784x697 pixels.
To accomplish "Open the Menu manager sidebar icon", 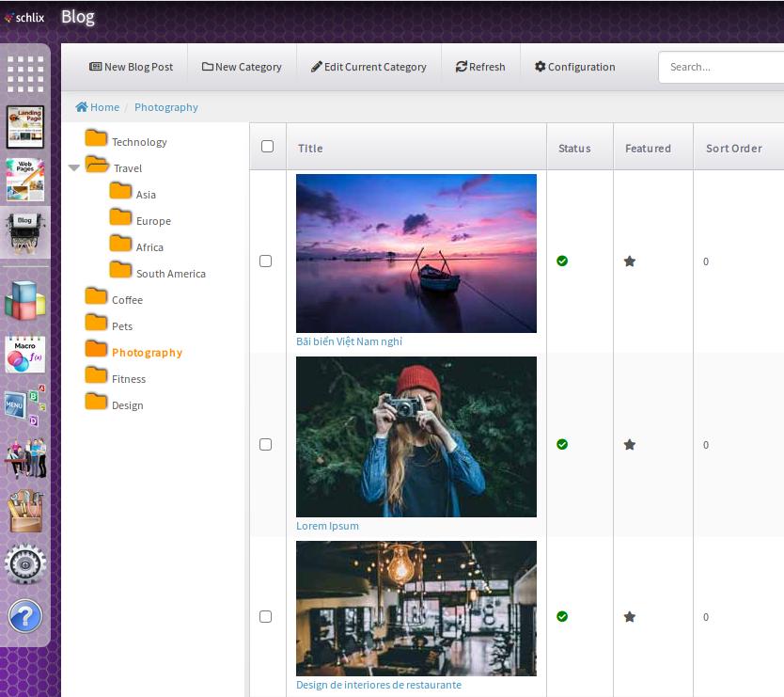I will pyautogui.click(x=25, y=405).
